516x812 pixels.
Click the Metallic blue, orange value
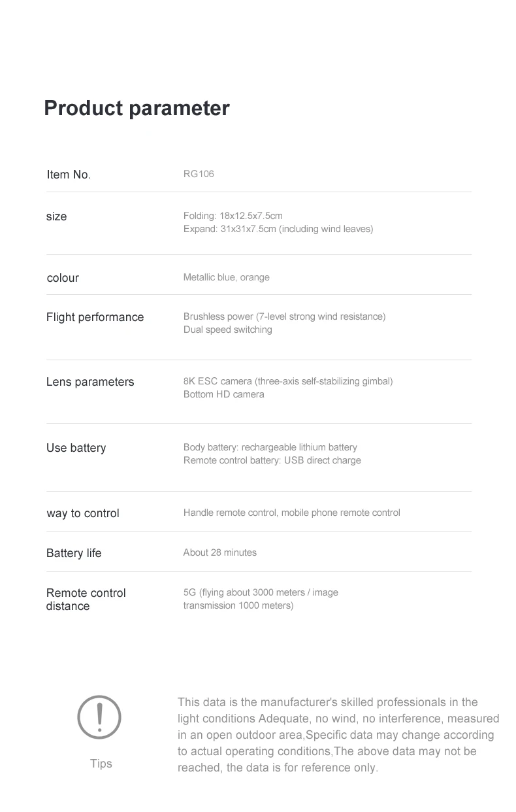[x=226, y=277]
